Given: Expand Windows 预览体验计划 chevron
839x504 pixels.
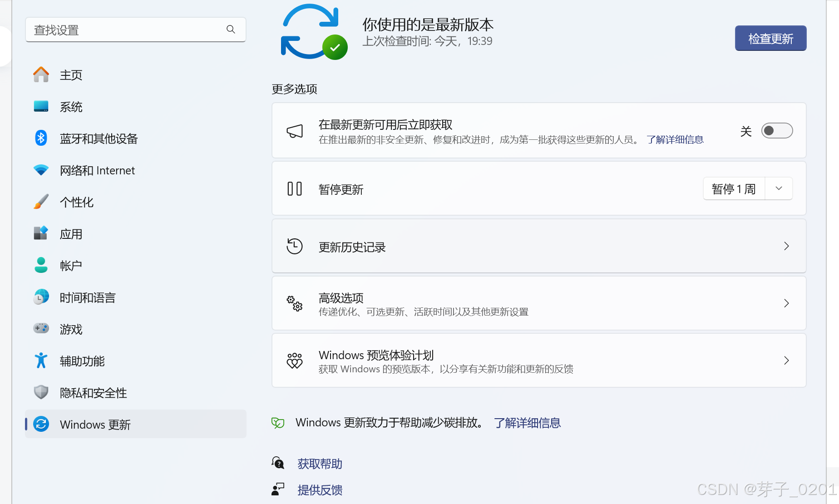Looking at the screenshot, I should [x=787, y=361].
